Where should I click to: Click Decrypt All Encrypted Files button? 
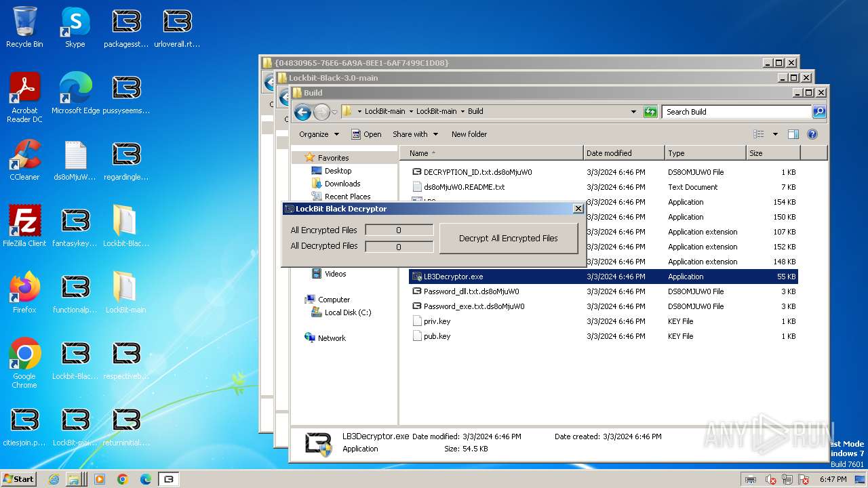[509, 239]
